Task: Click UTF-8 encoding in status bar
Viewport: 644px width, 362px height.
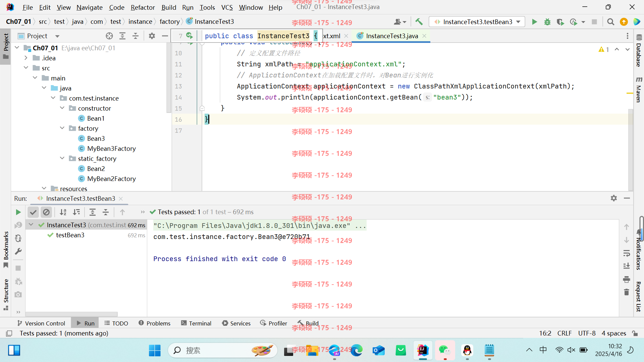Action: pos(587,333)
